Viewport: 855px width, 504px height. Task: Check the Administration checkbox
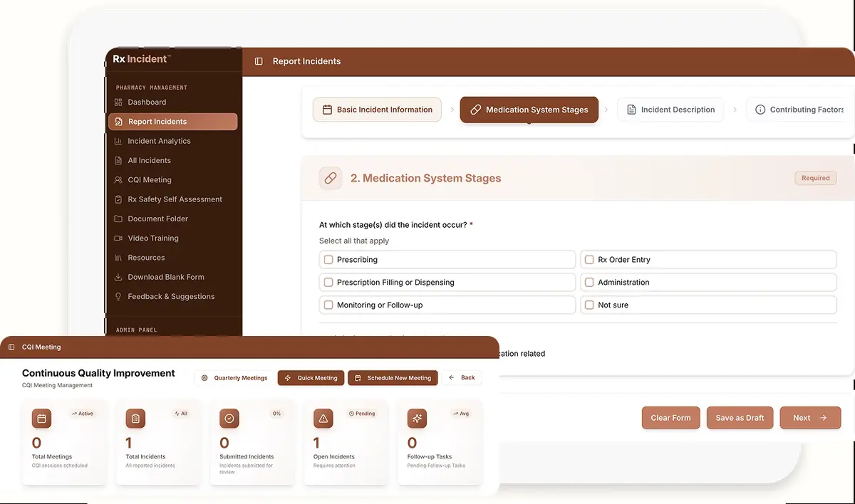589,283
